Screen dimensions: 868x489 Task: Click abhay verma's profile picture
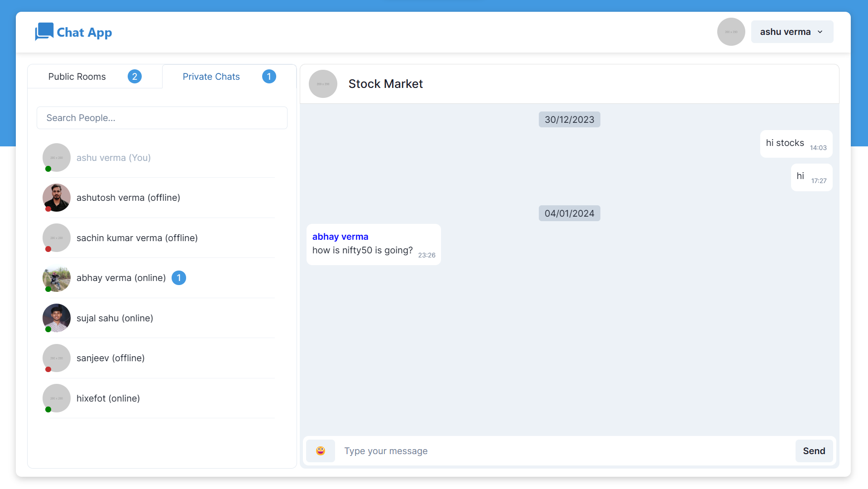[57, 278]
